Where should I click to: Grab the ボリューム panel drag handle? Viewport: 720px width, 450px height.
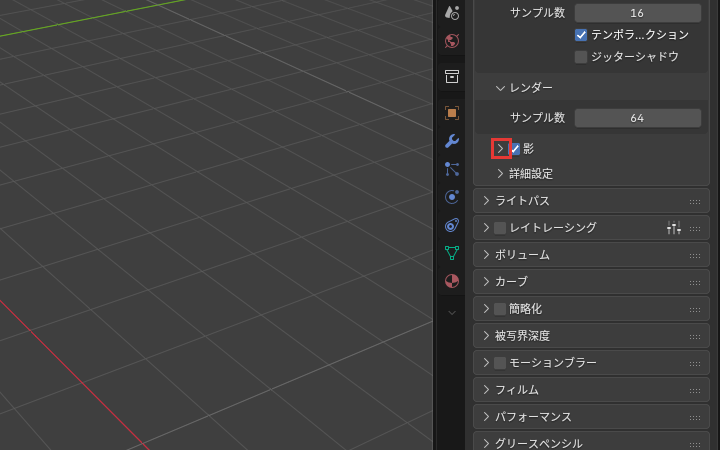695,255
